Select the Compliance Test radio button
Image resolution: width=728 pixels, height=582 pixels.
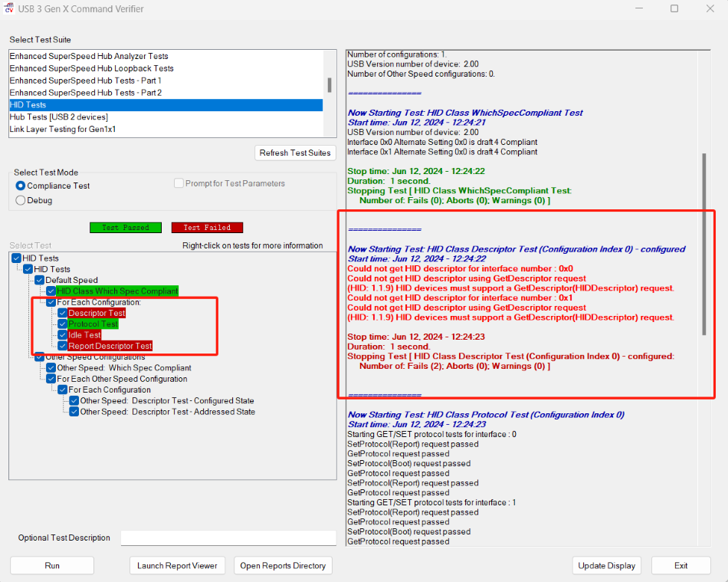click(x=21, y=186)
